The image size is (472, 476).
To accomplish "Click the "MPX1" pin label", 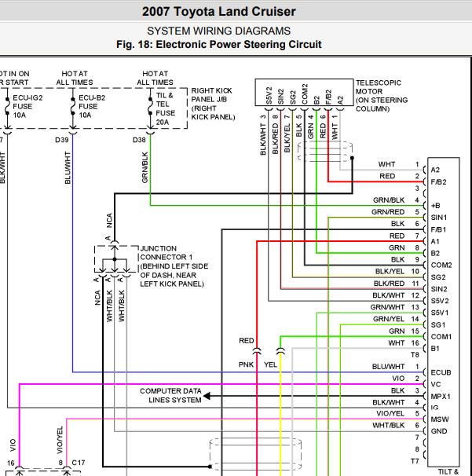I will [x=441, y=397].
